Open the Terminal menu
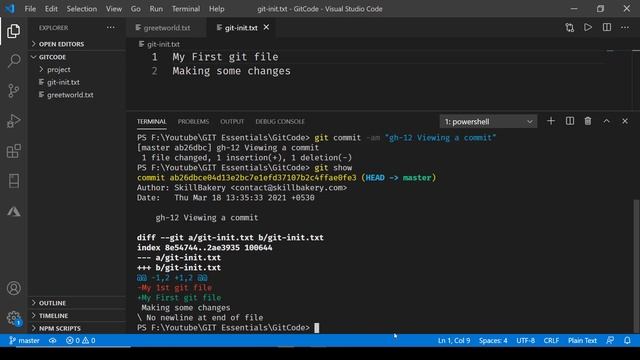640x360 pixels. click(186, 9)
